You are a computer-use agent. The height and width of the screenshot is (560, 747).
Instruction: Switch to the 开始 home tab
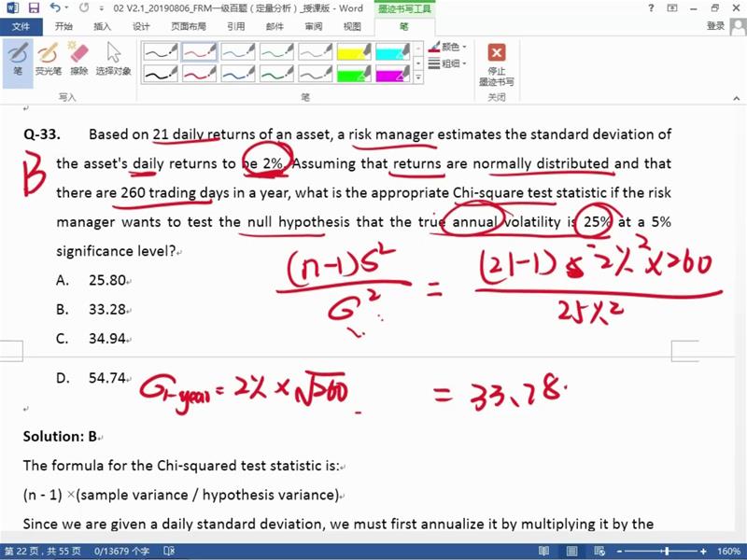point(63,27)
